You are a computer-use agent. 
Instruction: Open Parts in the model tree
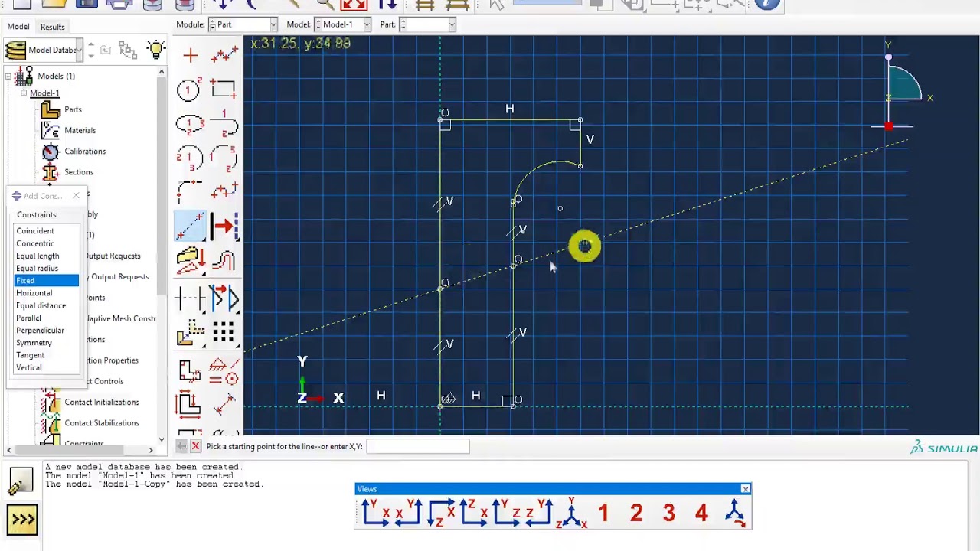click(73, 109)
